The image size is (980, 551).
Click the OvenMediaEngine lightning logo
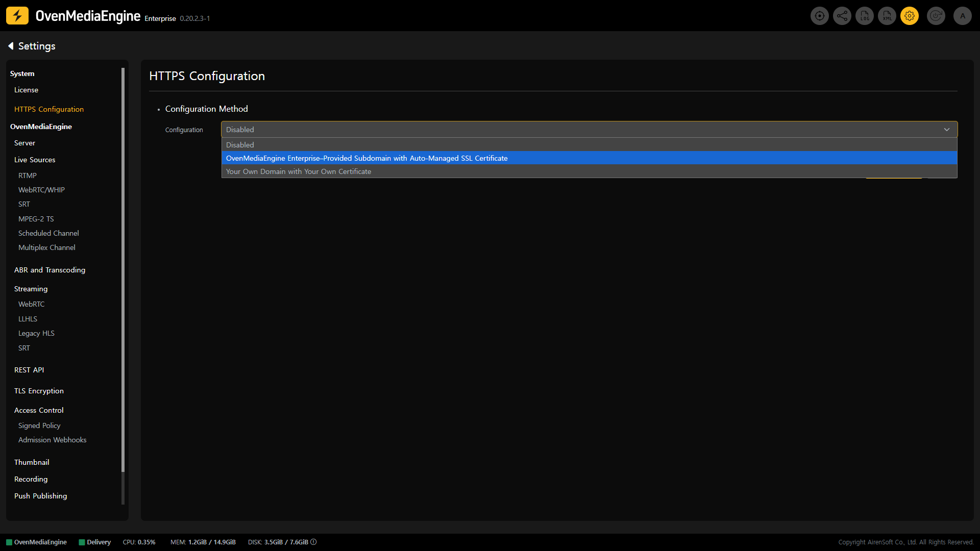coord(17,16)
